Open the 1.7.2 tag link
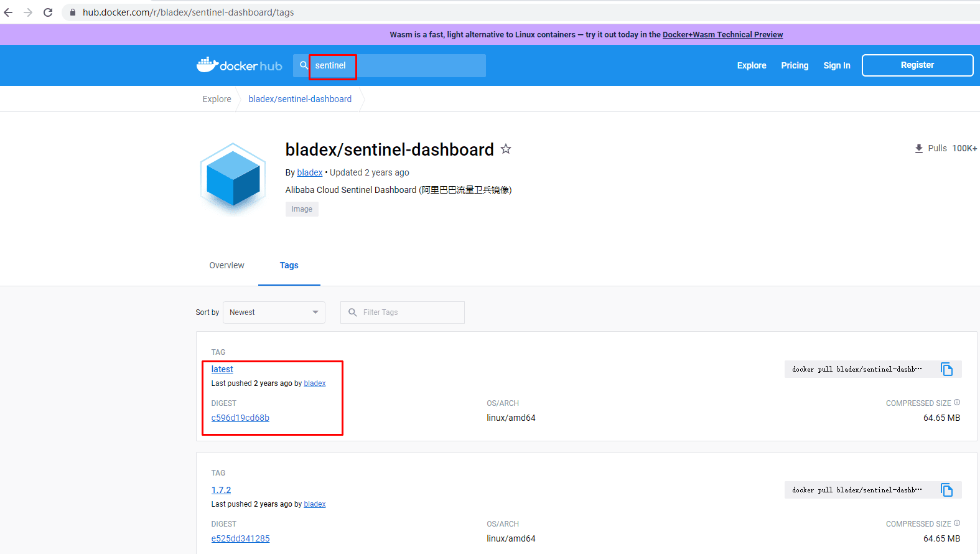Screen dimensions: 980x554 pos(221,490)
